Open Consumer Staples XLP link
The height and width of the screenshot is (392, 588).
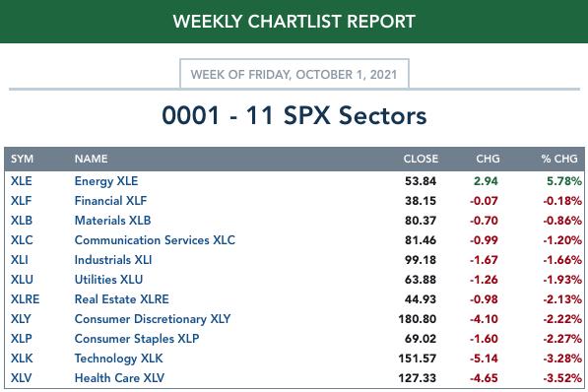(137, 339)
